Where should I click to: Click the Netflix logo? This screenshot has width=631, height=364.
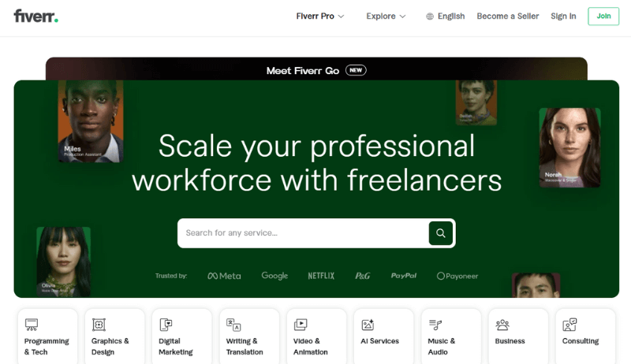coord(321,276)
